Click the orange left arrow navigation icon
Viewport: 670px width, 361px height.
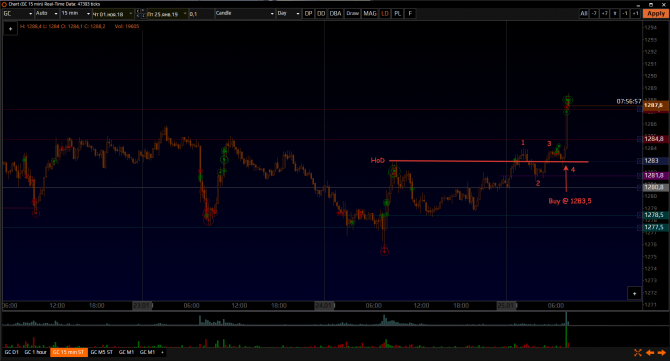(x=650, y=352)
